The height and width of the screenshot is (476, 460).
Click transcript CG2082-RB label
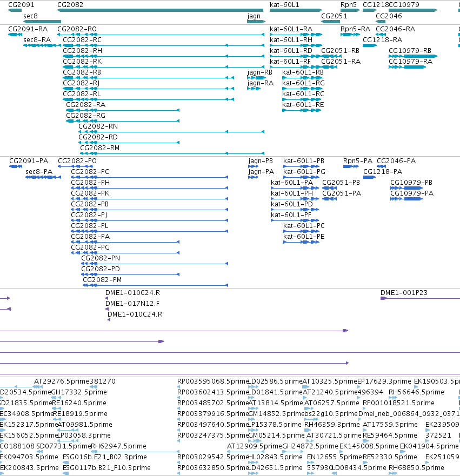point(82,72)
